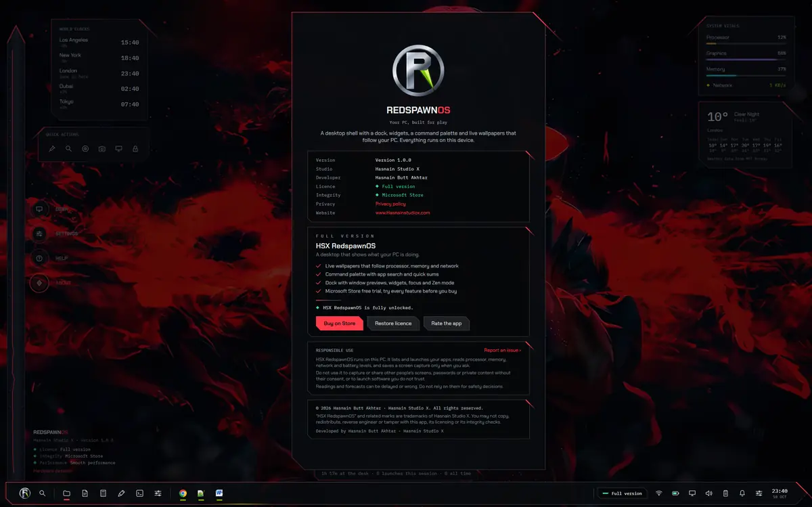Click the large Redspawn R logo
The height and width of the screenshot is (507, 812).
click(418, 71)
